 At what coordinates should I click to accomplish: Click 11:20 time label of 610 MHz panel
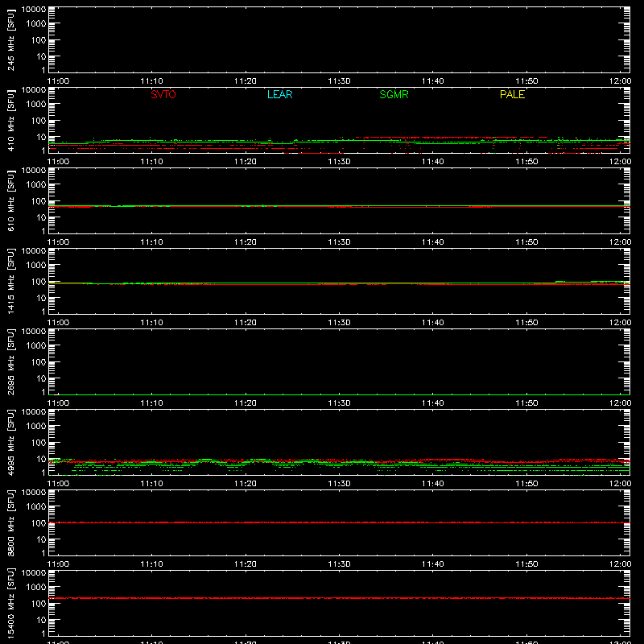tap(246, 242)
